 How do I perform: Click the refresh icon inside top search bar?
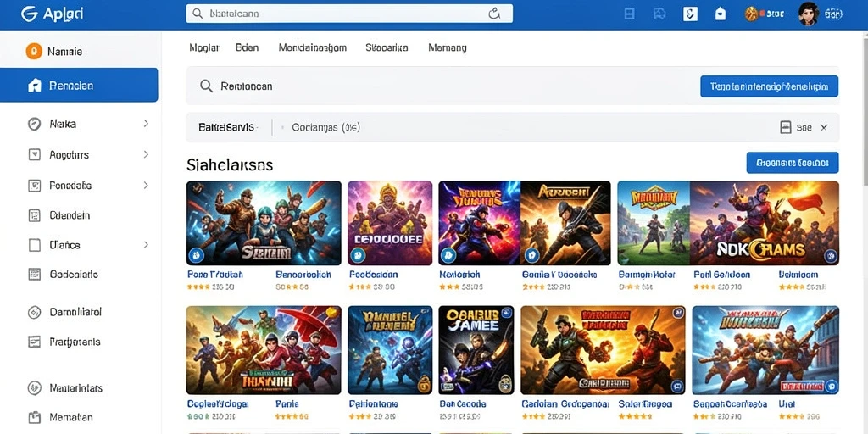point(494,14)
